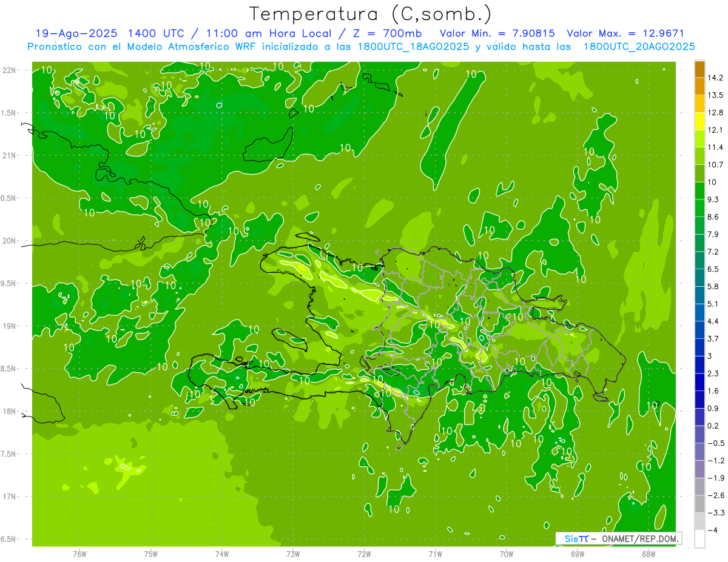
Task: Click longitude axis label "76W"
Action: pyautogui.click(x=79, y=554)
